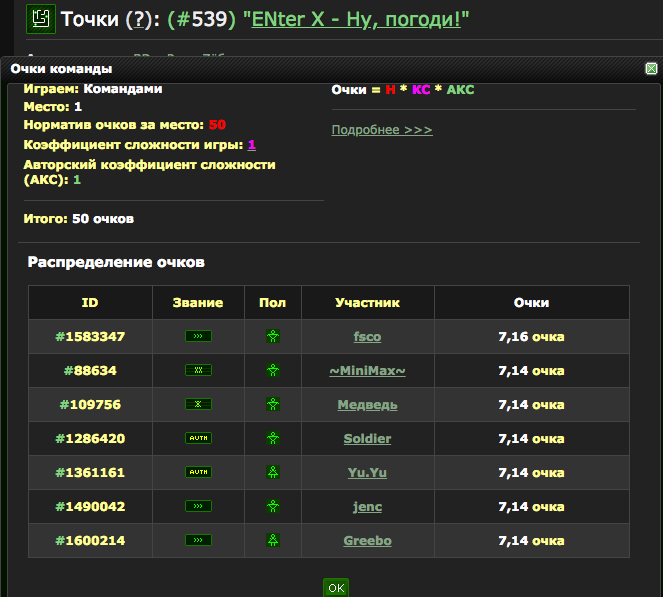The height and width of the screenshot is (597, 663).
Task: Open participant ~MiniMax~ profile link
Action: (x=367, y=370)
